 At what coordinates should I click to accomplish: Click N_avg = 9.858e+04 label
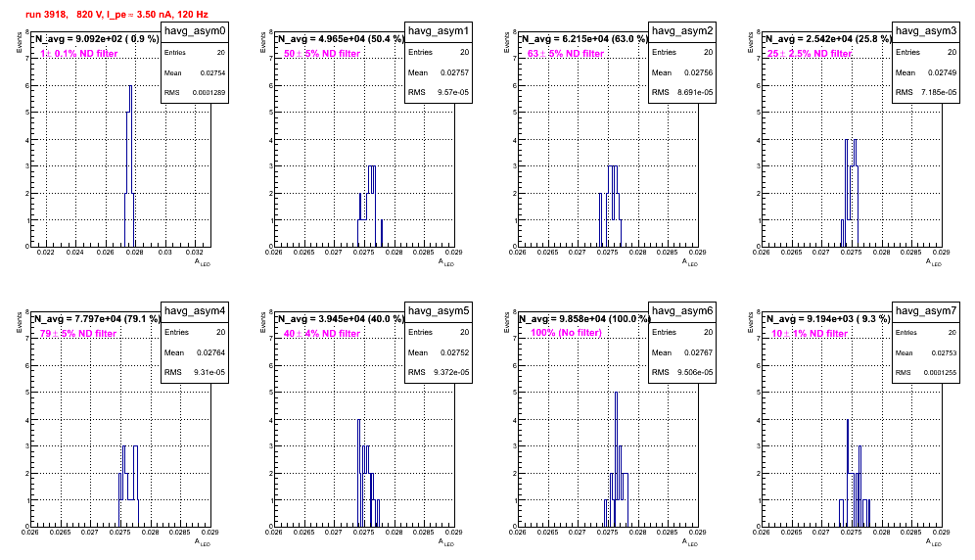click(x=583, y=318)
